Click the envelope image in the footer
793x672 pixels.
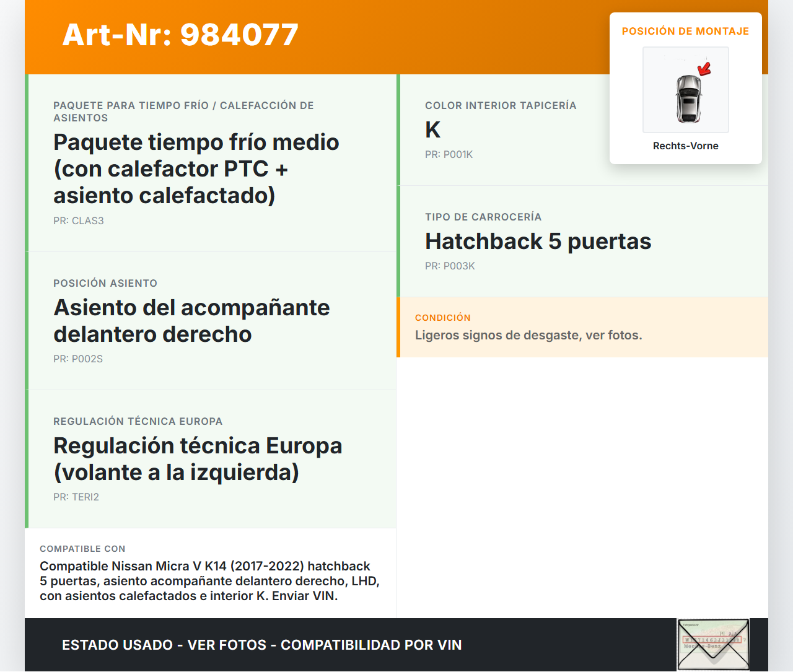point(713,645)
